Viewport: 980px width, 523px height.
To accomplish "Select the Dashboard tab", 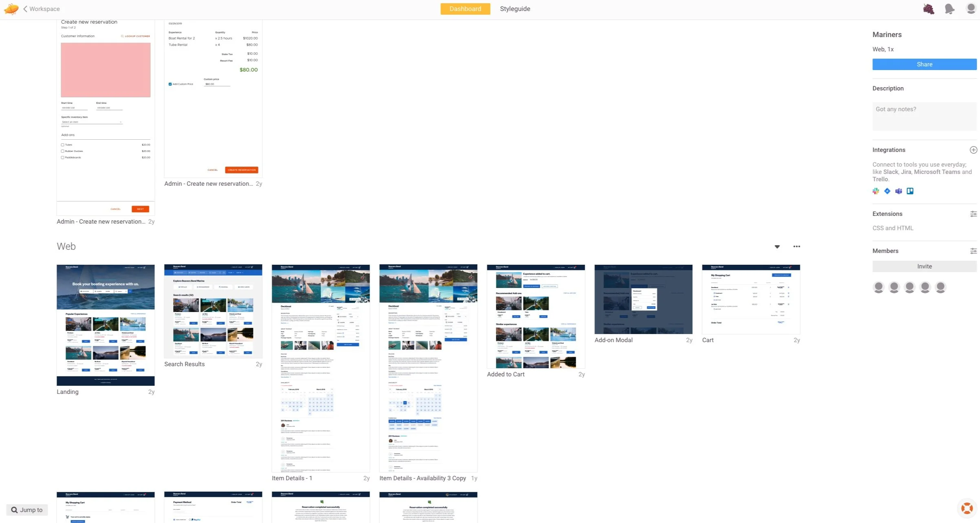I will pos(465,9).
